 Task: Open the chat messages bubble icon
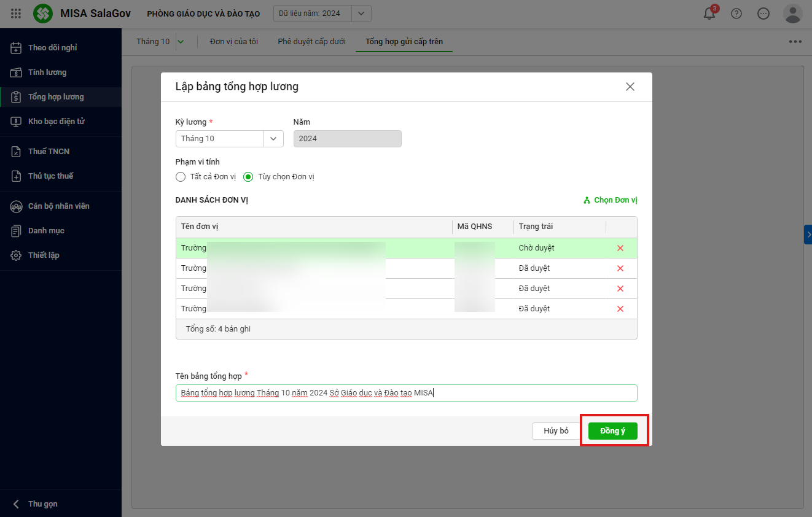(763, 14)
